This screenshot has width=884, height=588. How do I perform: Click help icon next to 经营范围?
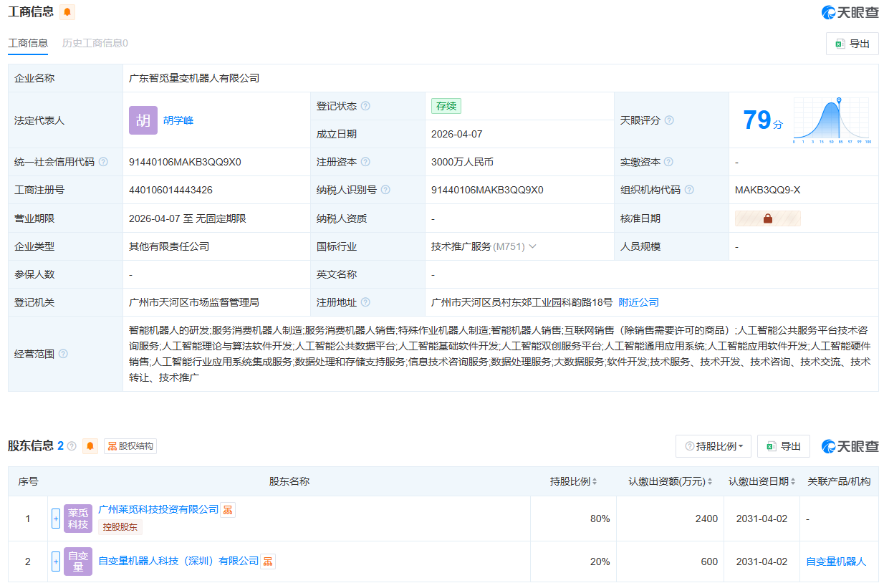(x=63, y=354)
